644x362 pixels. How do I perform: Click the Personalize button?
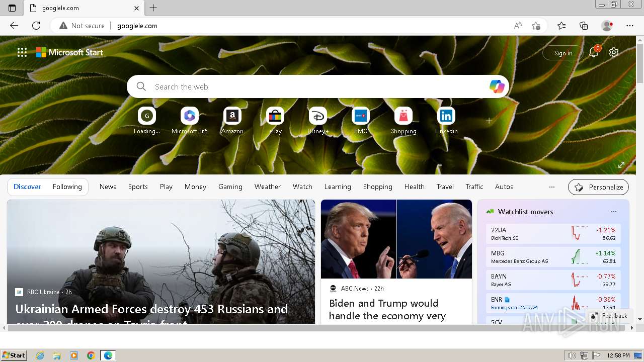click(x=599, y=187)
